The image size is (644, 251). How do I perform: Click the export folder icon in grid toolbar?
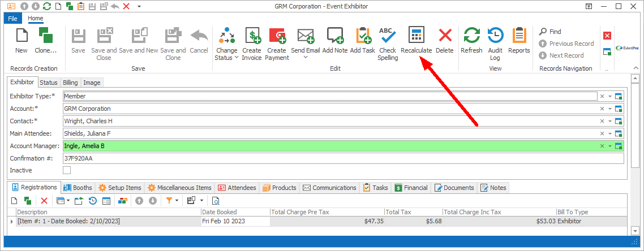click(80, 201)
